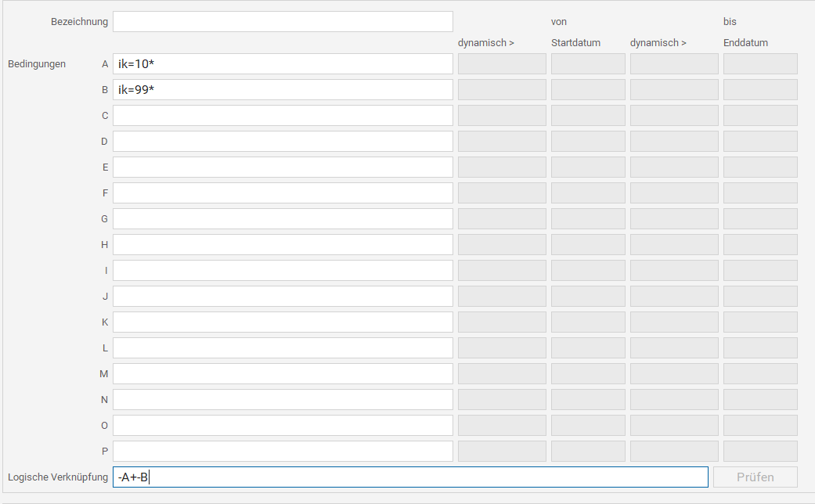Click the condition P input field
This screenshot has height=504, width=815.
283,452
